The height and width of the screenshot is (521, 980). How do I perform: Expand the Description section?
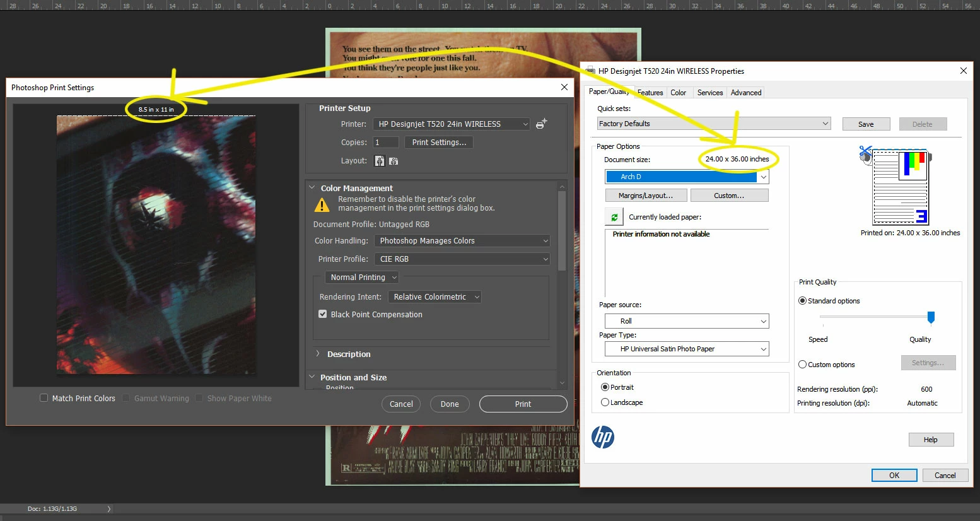[x=318, y=354]
